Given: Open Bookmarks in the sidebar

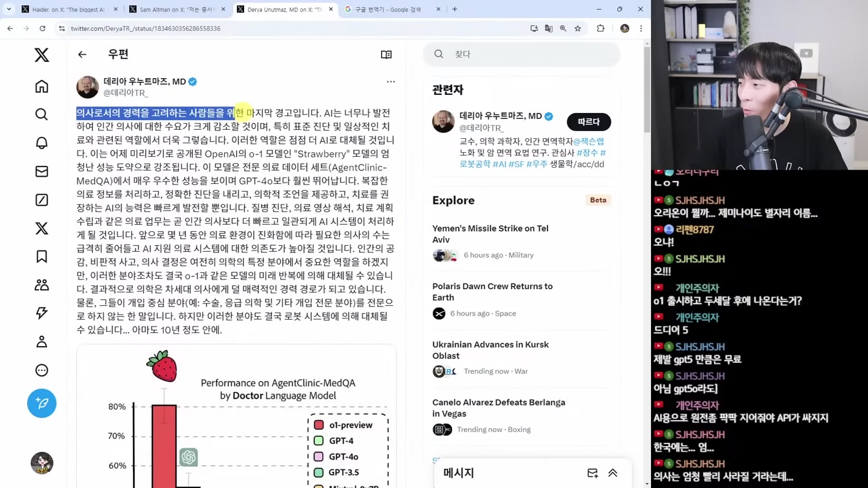Looking at the screenshot, I should point(42,256).
